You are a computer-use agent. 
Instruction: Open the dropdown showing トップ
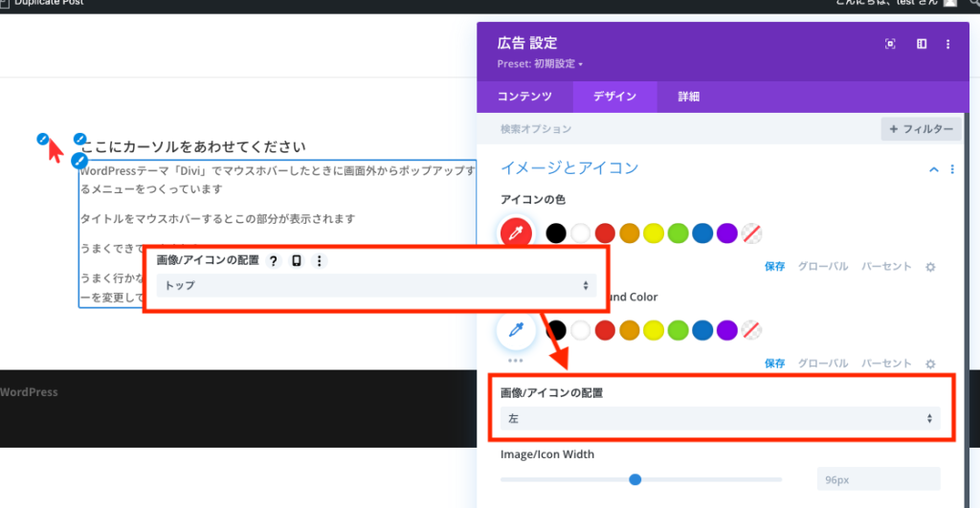coord(375,285)
